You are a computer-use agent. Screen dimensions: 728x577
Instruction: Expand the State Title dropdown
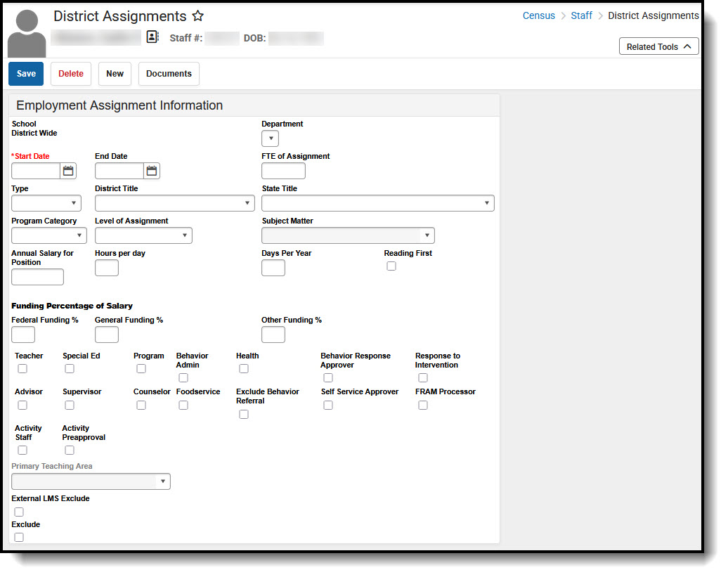pyautogui.click(x=377, y=202)
